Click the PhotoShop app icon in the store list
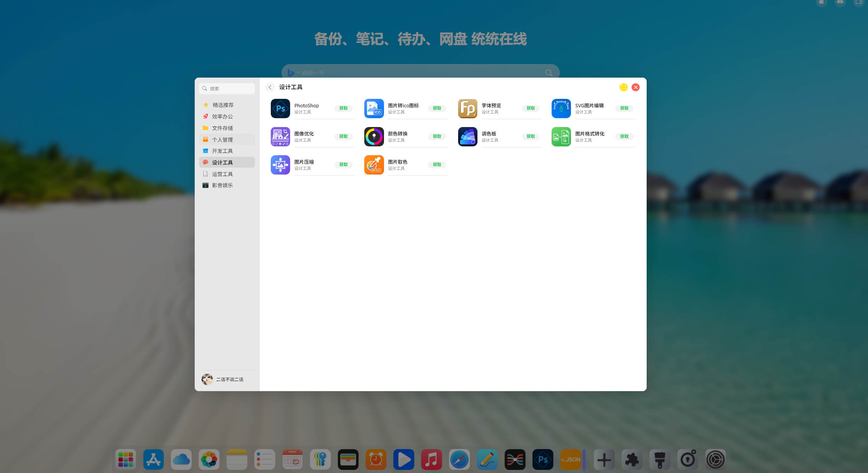The width and height of the screenshot is (868, 473). click(280, 109)
